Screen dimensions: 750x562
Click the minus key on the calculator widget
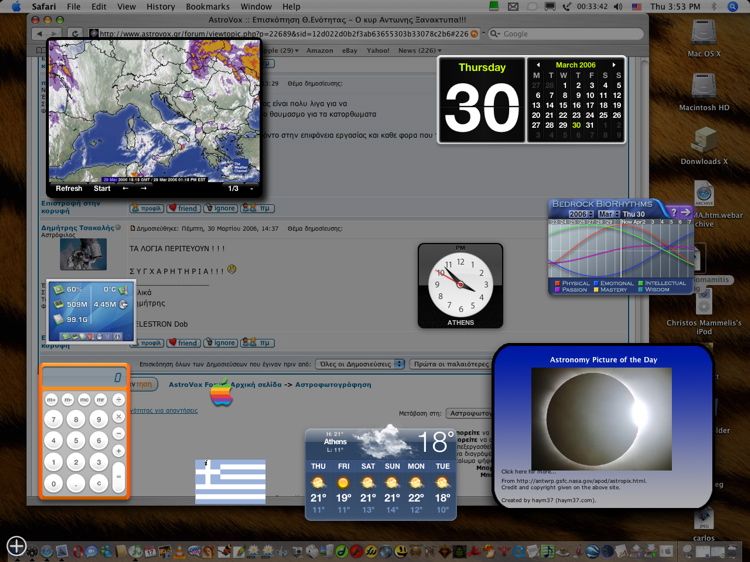pyautogui.click(x=118, y=434)
